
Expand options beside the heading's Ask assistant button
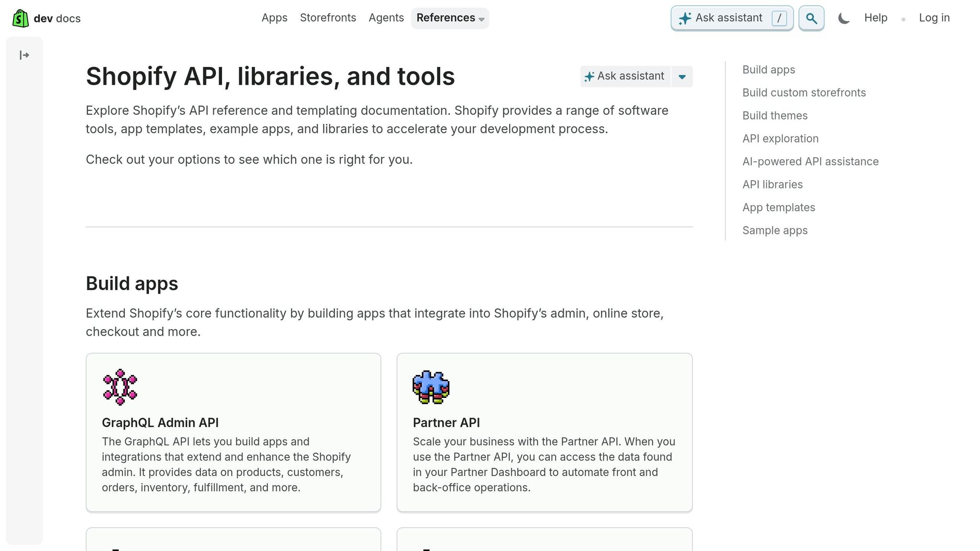click(682, 77)
